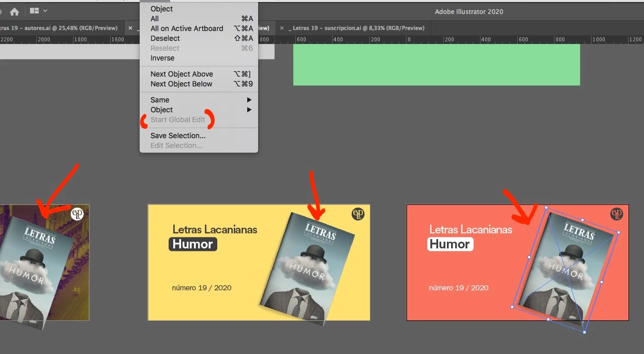
Task: Click the Adobe Illustrator 2020 window title
Action: [x=469, y=11]
